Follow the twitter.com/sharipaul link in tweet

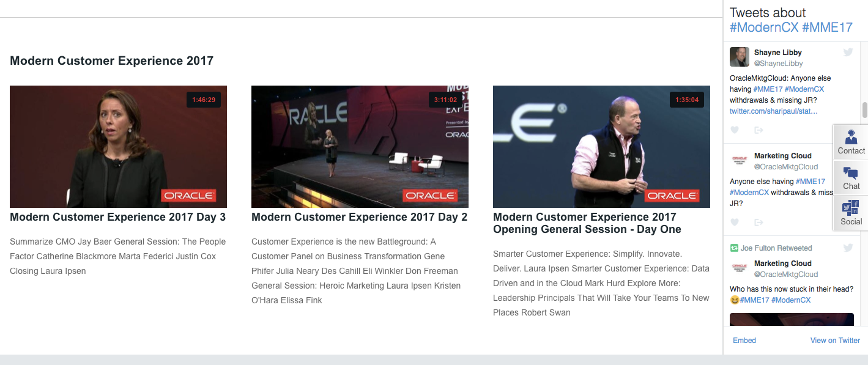[773, 111]
